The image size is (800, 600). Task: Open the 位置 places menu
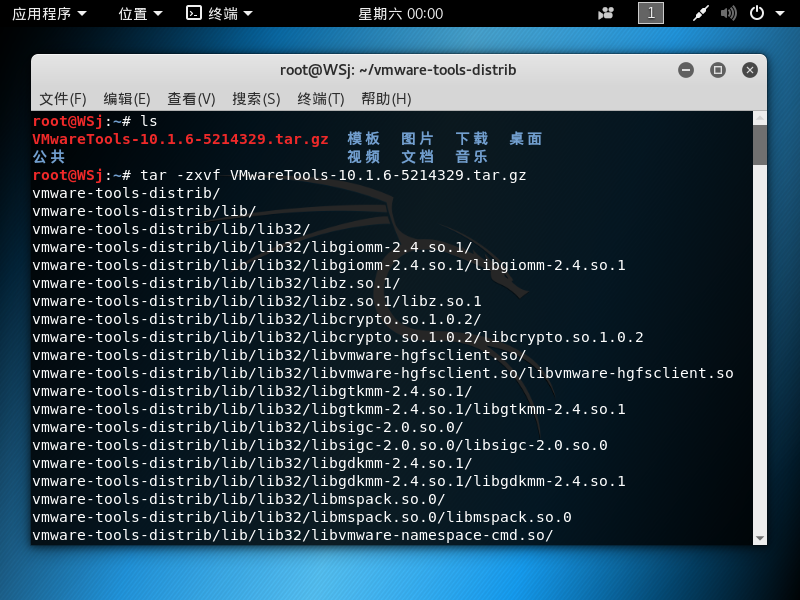tap(140, 14)
